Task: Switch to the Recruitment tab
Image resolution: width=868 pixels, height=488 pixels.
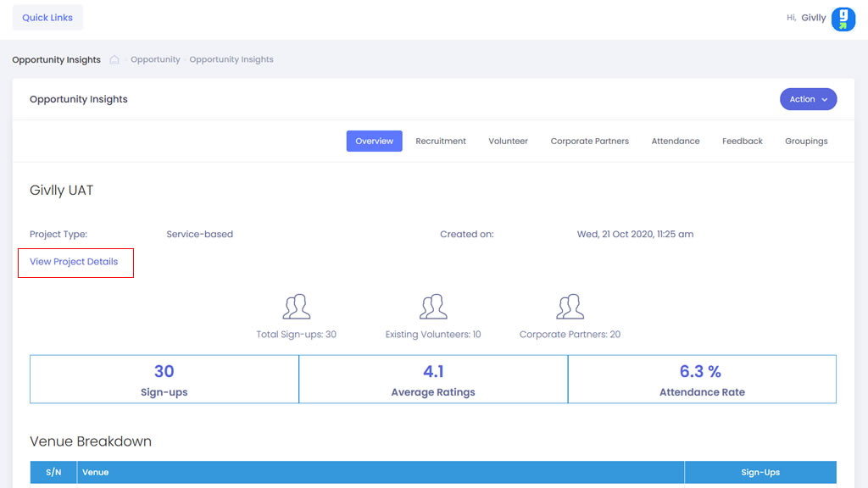Action: (441, 141)
